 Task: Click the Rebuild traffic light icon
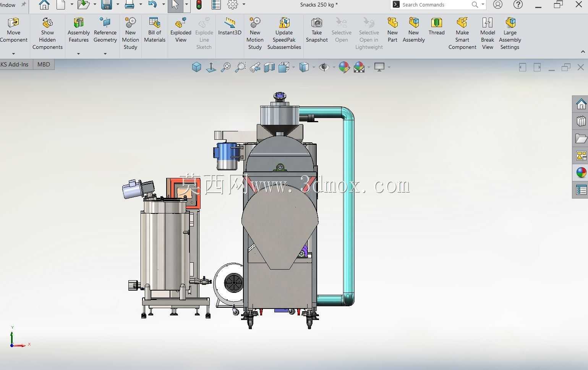(199, 5)
